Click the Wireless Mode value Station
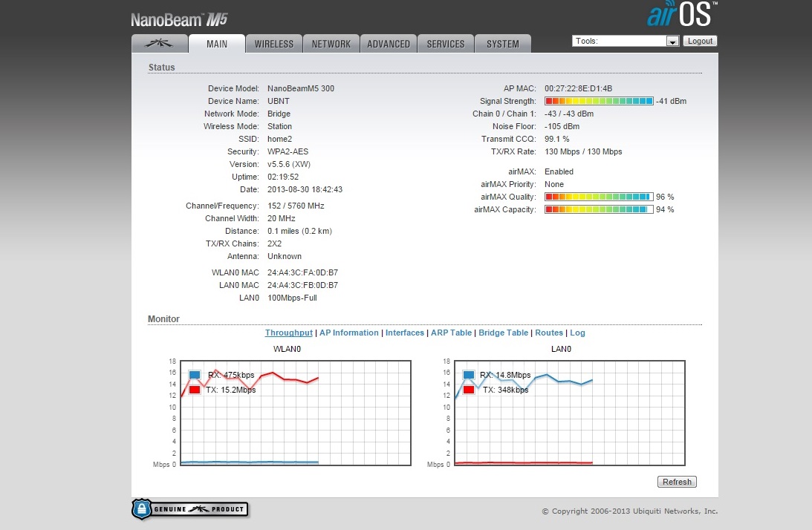 pos(279,126)
